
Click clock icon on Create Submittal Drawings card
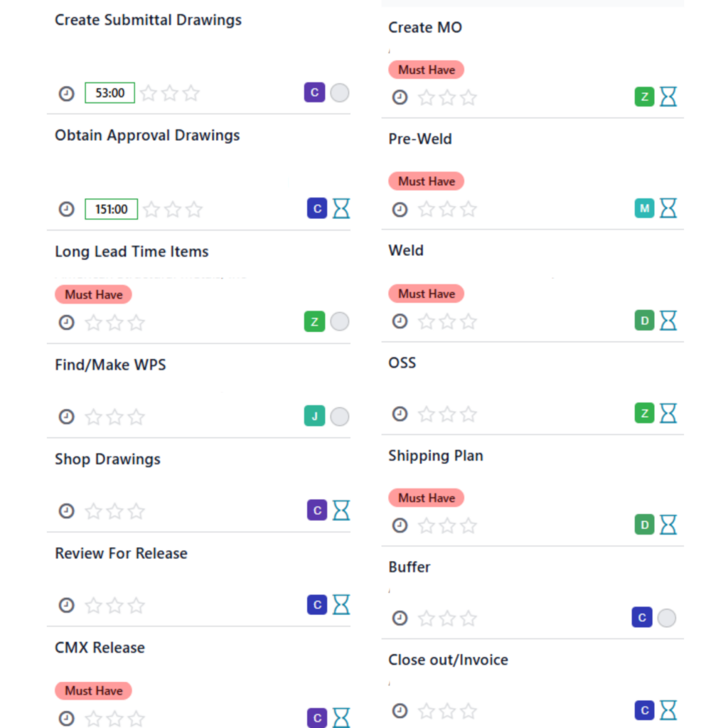(x=66, y=93)
